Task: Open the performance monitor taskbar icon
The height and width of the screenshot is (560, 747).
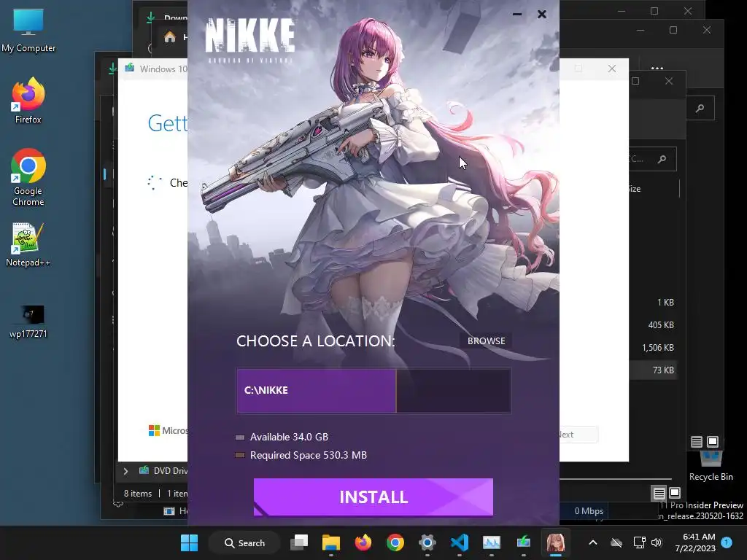Action: [x=491, y=542]
